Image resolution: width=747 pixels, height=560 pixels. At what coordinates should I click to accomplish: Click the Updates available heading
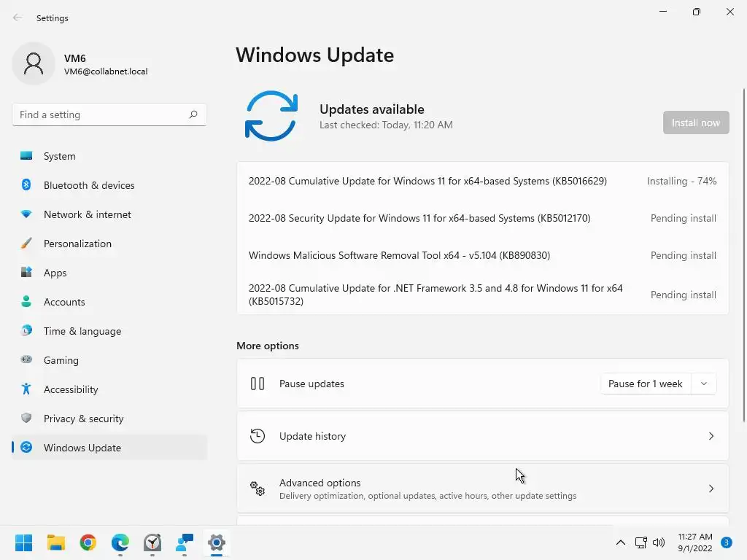coord(371,109)
